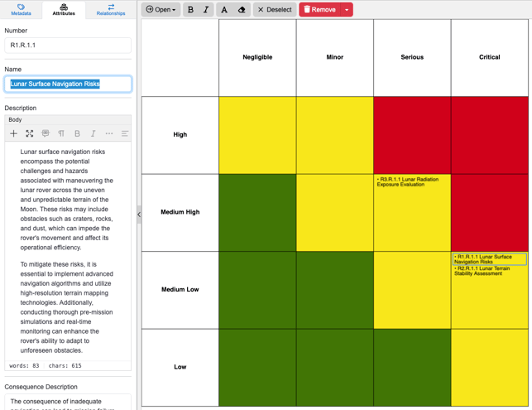Click the Medium High row header
532x410 pixels.
[x=180, y=213]
